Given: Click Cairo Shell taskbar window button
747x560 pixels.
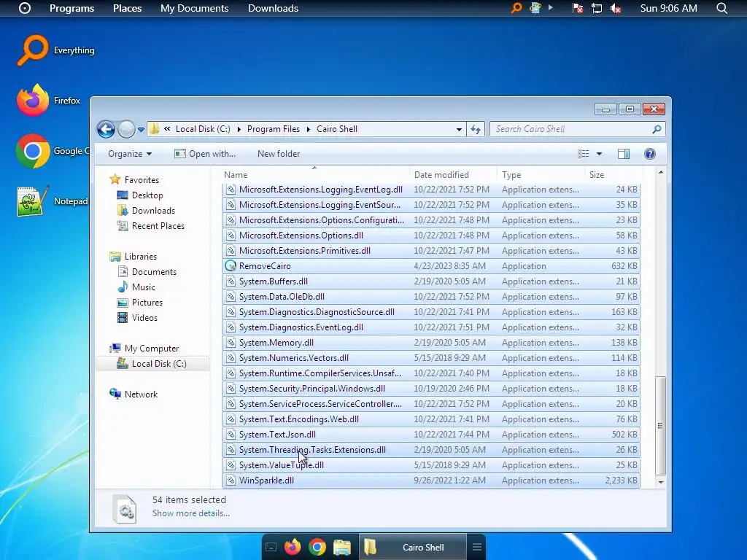Looking at the screenshot, I should [x=413, y=547].
